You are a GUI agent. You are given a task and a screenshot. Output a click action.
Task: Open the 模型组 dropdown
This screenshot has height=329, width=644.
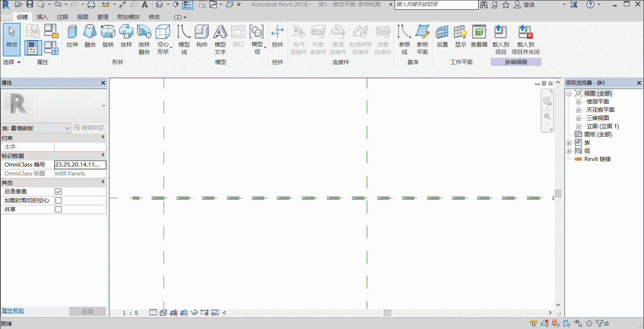pyautogui.click(x=258, y=39)
